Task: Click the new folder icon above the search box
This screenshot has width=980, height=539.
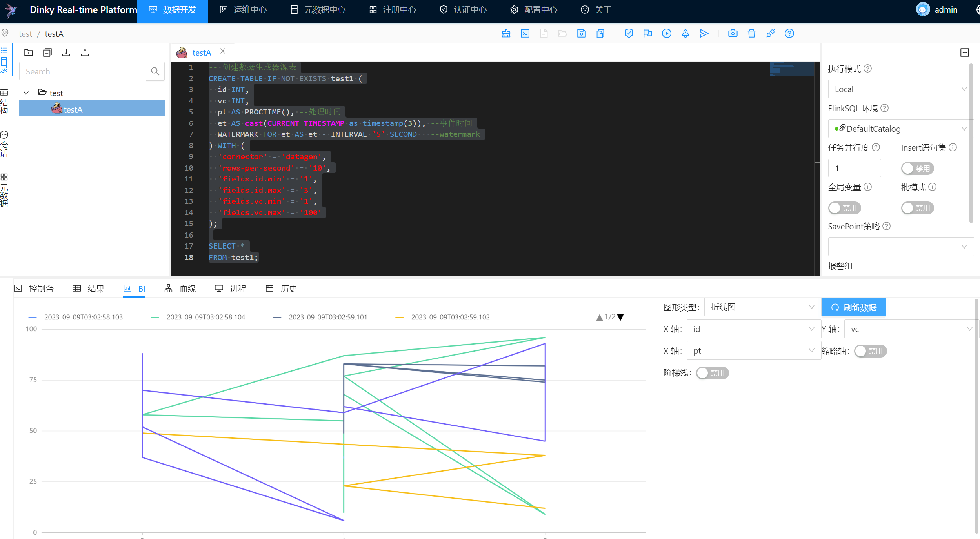Action: [29, 53]
